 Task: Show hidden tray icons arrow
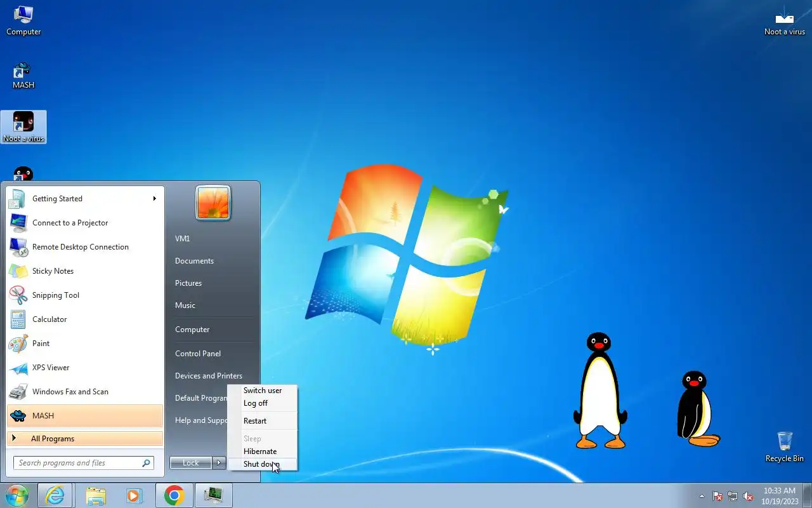coord(702,496)
